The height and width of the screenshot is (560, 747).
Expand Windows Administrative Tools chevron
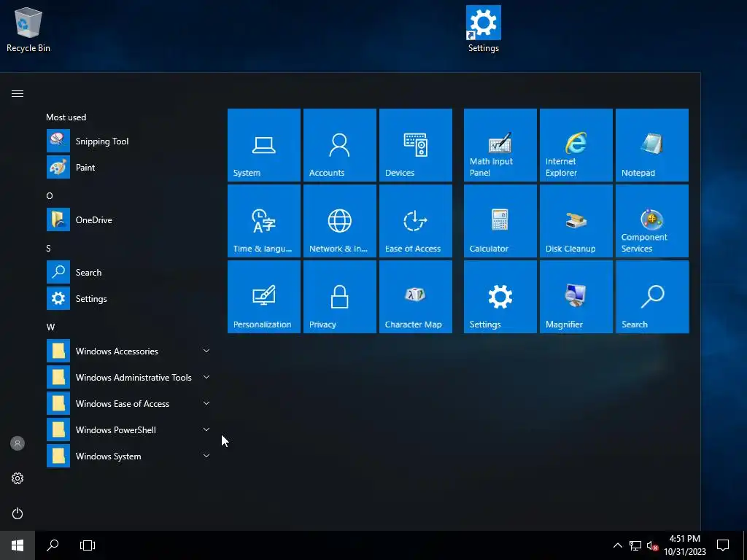click(206, 377)
